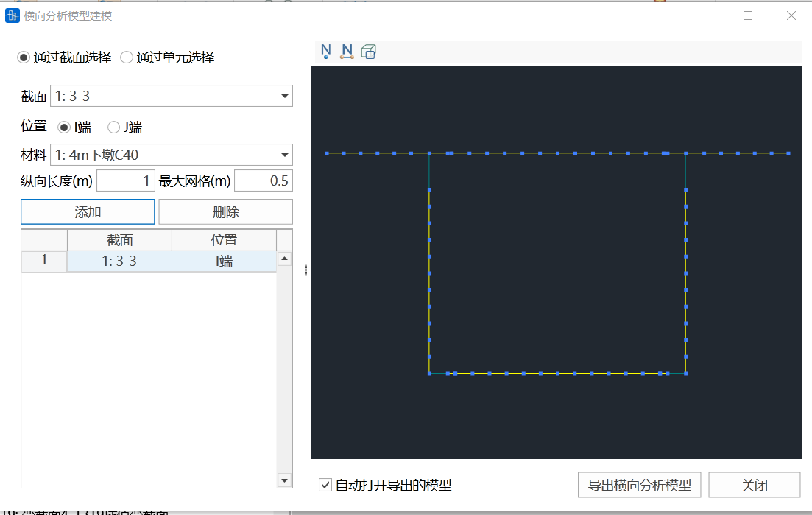This screenshot has height=515, width=812.
Task: Click the 添加 button
Action: (x=88, y=212)
